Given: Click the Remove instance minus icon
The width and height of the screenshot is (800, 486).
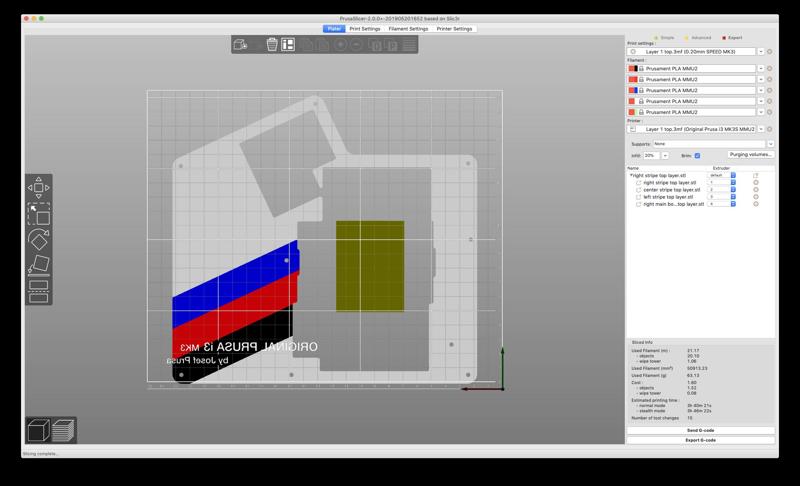Looking at the screenshot, I should click(357, 45).
